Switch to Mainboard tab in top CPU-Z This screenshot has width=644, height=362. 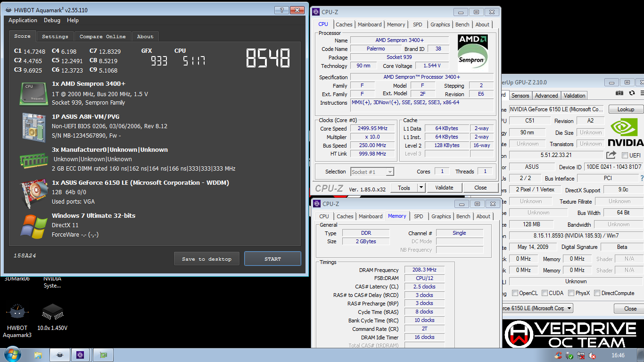(x=370, y=25)
